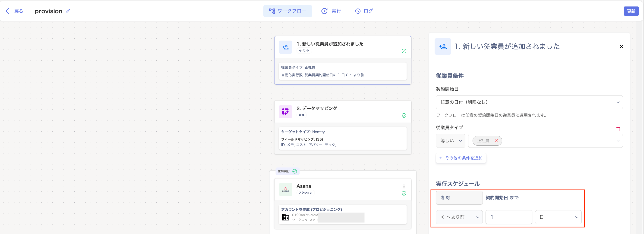
Task: Click the add-employee icon in side panel header
Action: 443,46
